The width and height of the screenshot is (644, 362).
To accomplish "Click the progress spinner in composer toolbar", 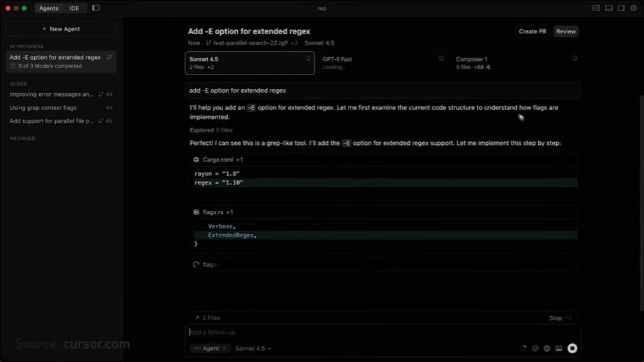I will 523,349.
